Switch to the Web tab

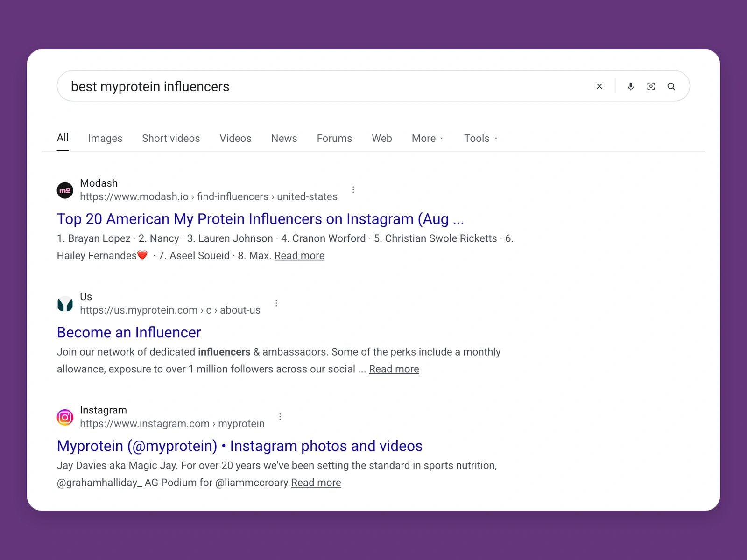(382, 139)
